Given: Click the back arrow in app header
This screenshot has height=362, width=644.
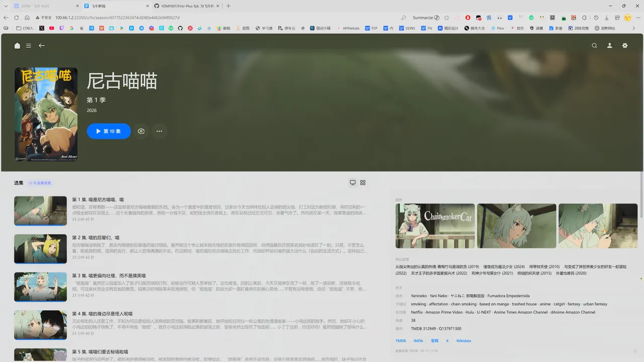Looking at the screenshot, I should coord(42,46).
